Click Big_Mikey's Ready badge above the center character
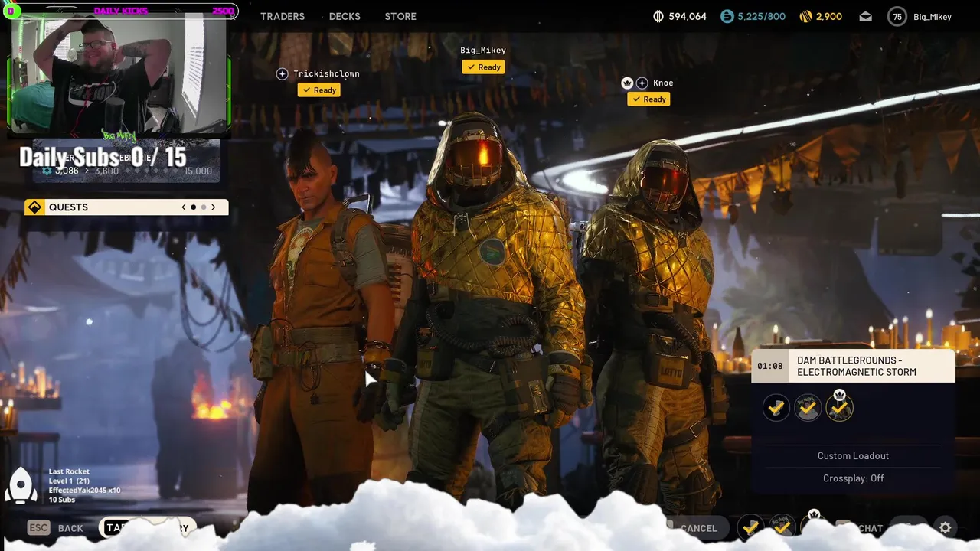Viewport: 980px width, 551px height. tap(483, 67)
